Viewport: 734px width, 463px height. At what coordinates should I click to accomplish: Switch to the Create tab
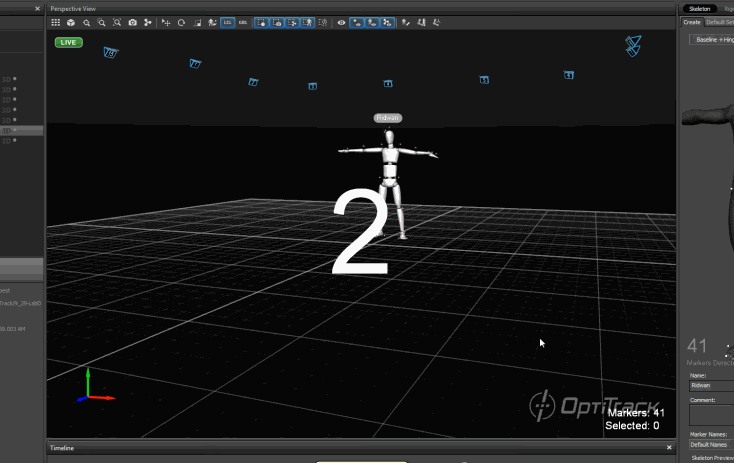(x=691, y=22)
